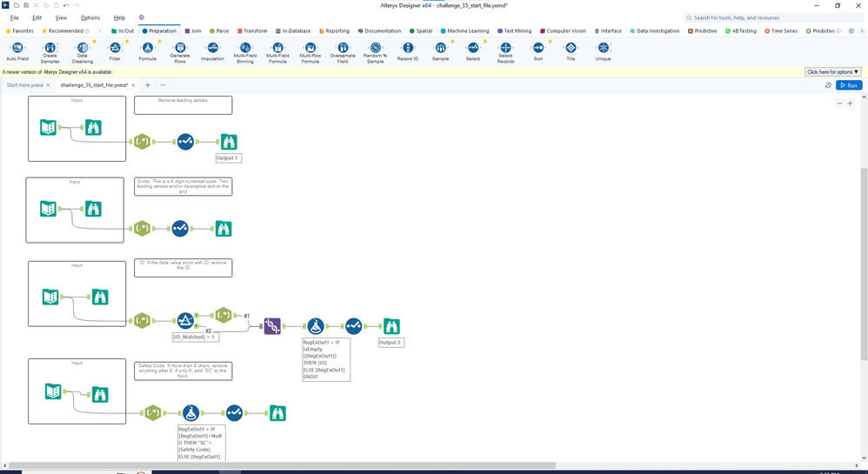
Task: Click the Browse tool labeled Output 1
Action: tap(229, 142)
